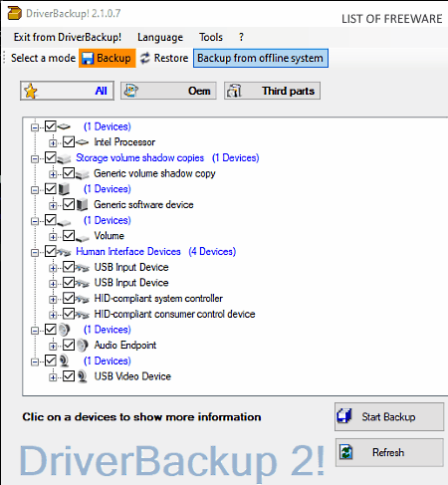Switch to Restore mode
Image resolution: width=448 pixels, height=485 pixels.
164,58
